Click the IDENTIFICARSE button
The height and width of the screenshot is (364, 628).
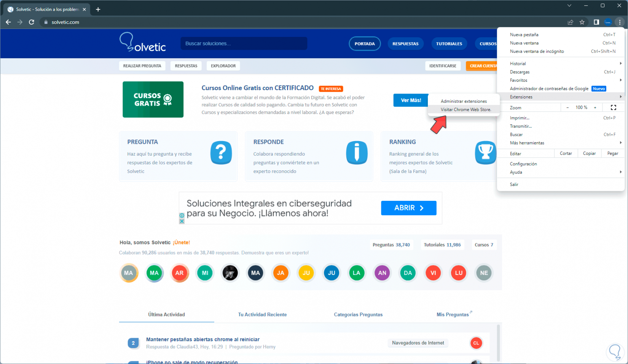pos(443,66)
